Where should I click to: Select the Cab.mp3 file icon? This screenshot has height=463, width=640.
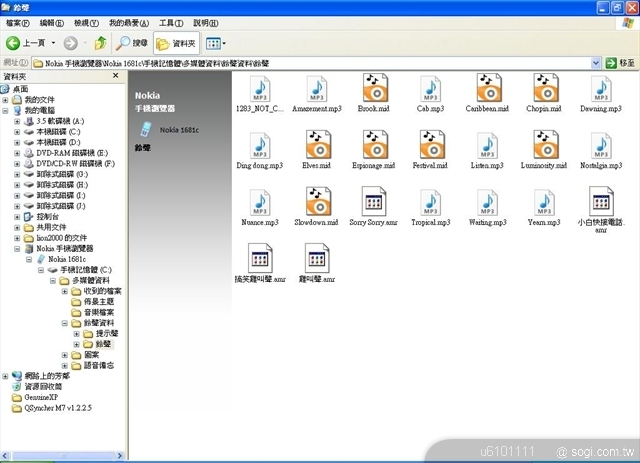point(430,89)
